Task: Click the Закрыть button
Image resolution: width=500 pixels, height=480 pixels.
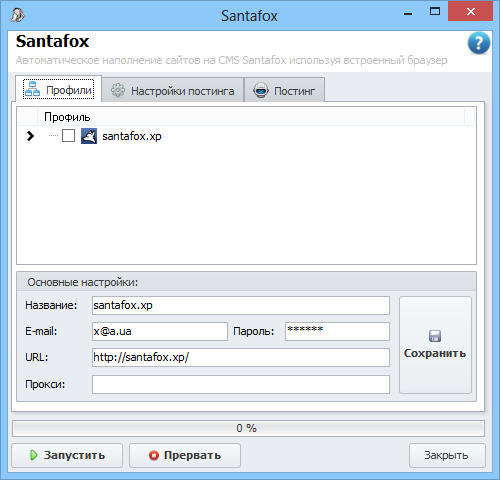Action: click(x=447, y=455)
